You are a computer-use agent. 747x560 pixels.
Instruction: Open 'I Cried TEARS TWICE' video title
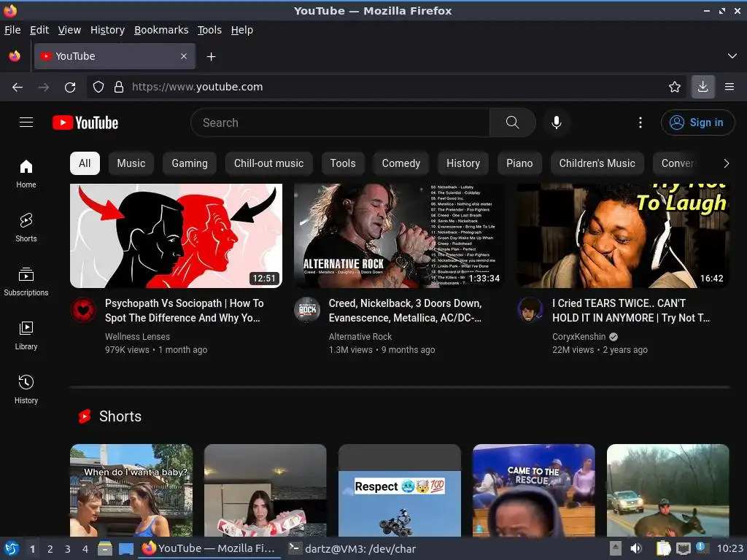631,311
